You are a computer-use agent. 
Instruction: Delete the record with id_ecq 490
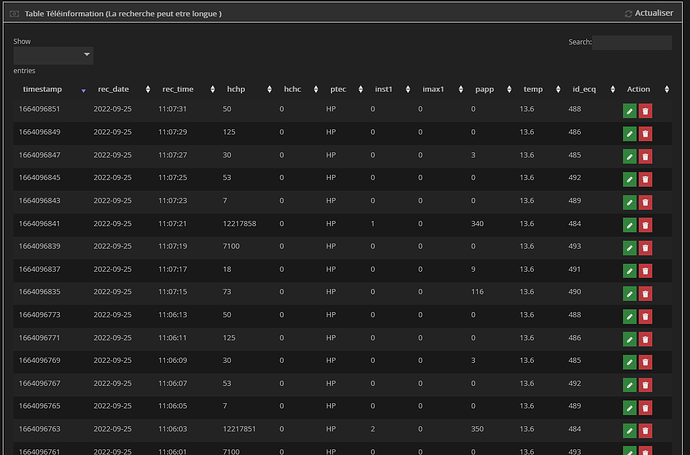pyautogui.click(x=645, y=293)
